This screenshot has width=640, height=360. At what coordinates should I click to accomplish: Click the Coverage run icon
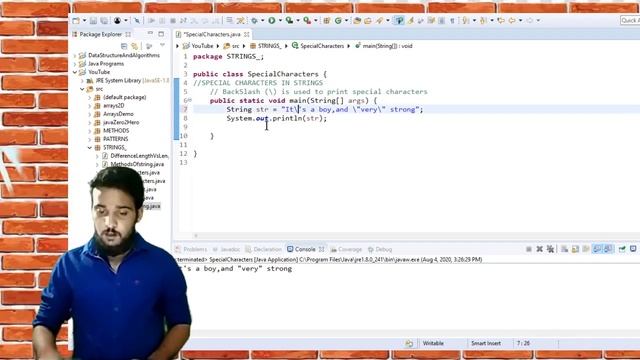(289, 20)
